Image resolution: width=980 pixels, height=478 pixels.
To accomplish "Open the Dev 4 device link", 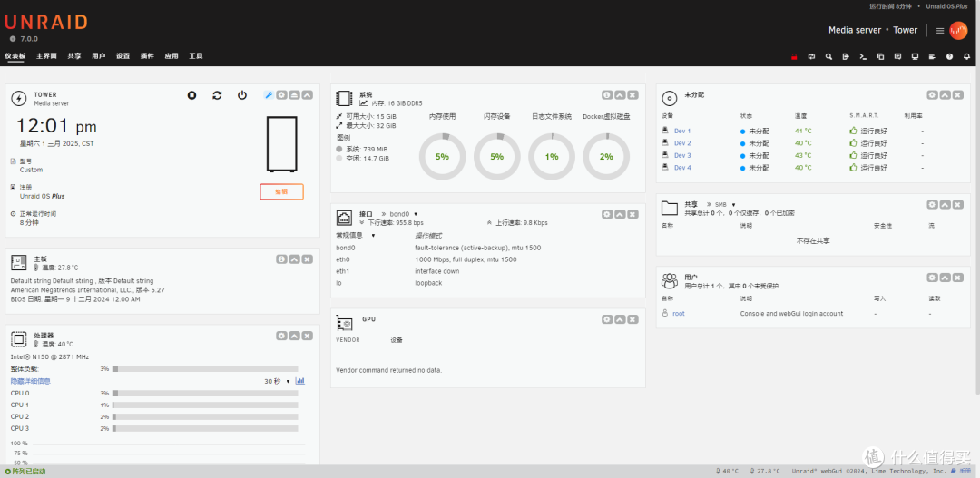I will [682, 168].
